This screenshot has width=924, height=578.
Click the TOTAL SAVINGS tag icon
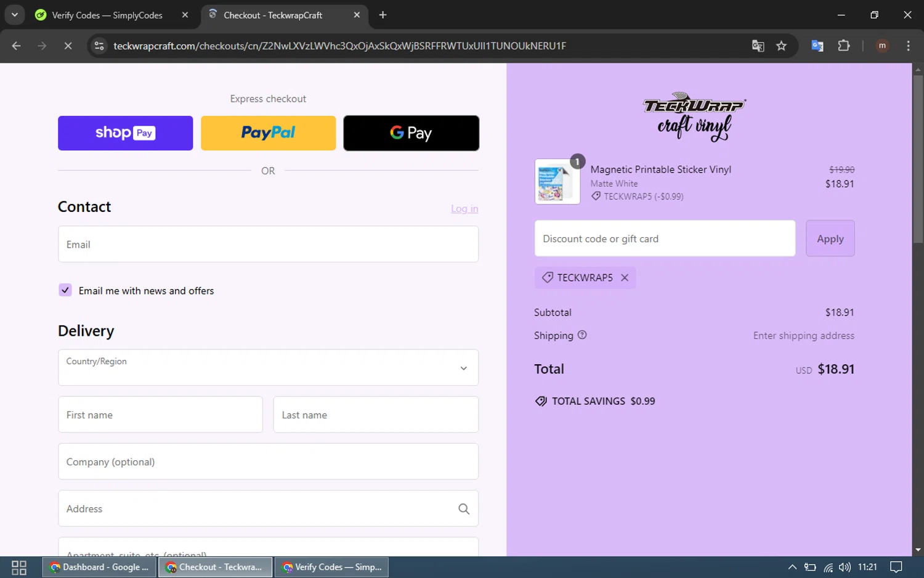click(x=541, y=401)
